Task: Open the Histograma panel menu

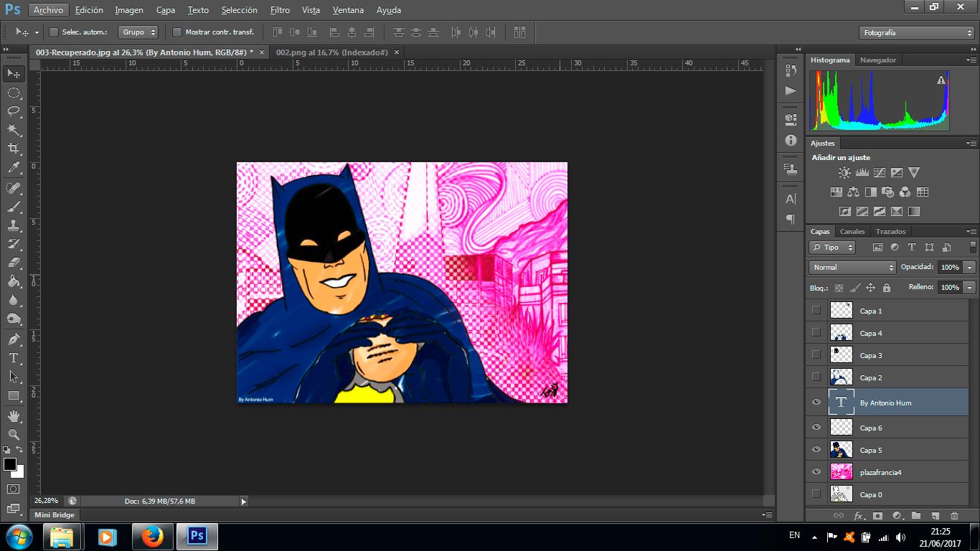Action: pyautogui.click(x=970, y=60)
